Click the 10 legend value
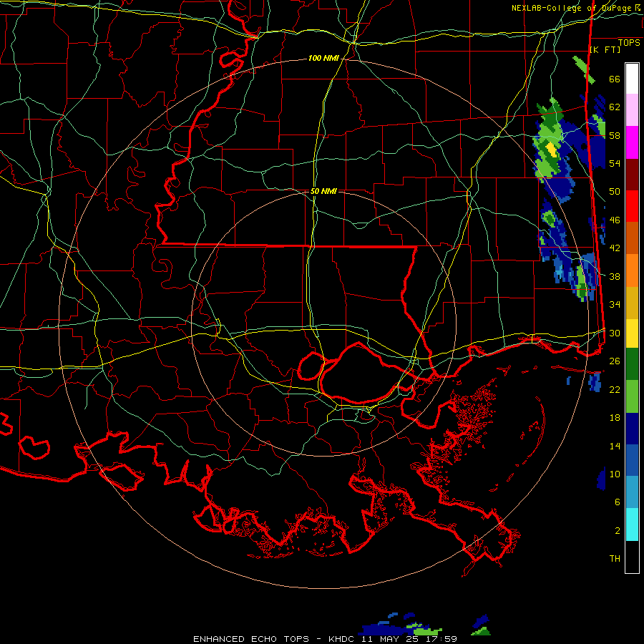 coord(615,474)
